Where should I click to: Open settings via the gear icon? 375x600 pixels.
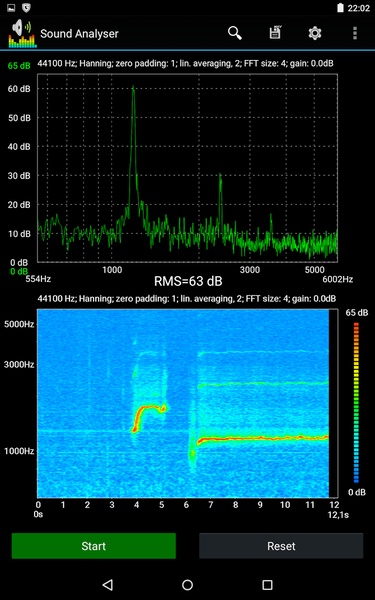(315, 33)
